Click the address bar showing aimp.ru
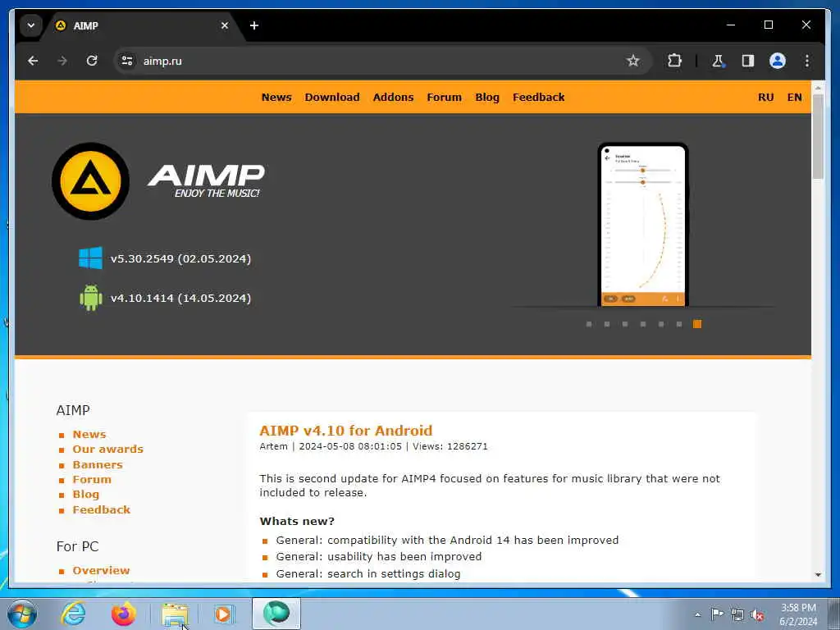Image resolution: width=840 pixels, height=630 pixels. click(375, 61)
